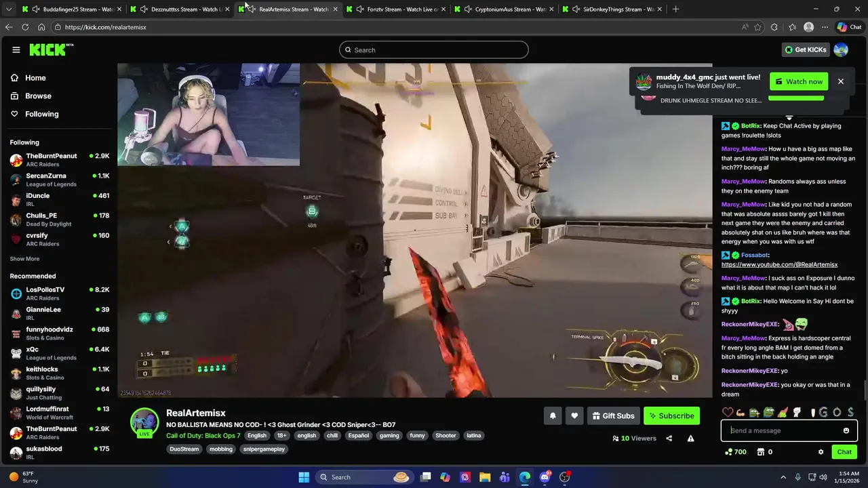Expand Show More followed channels

[24, 259]
